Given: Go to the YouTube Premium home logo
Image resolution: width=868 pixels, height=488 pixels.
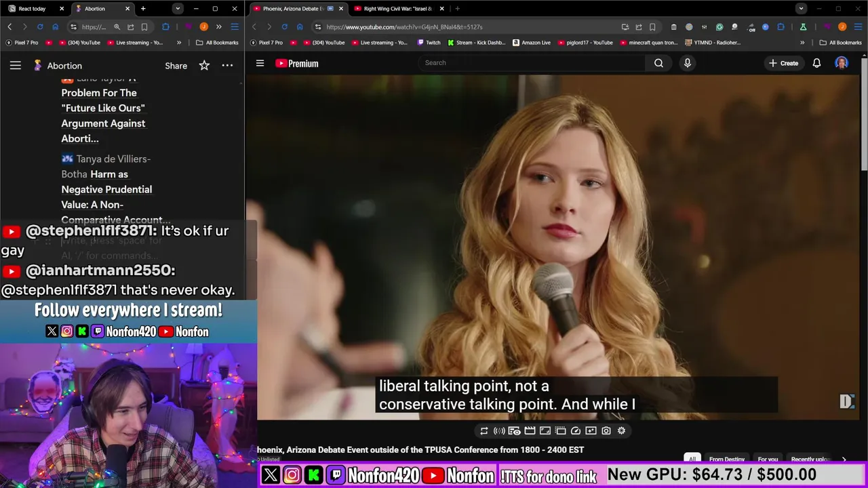Looking at the screenshot, I should [296, 63].
